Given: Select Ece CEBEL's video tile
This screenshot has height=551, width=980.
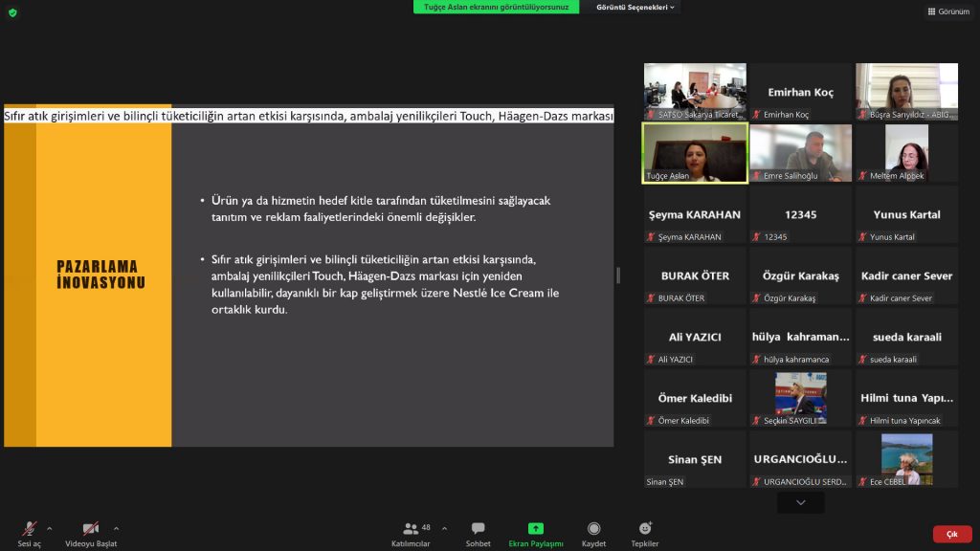Looking at the screenshot, I should pos(906,459).
